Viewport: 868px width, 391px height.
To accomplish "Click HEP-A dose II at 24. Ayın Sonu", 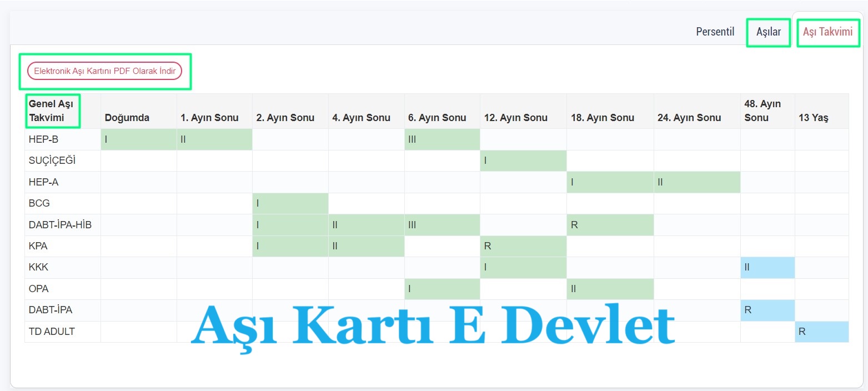I will point(697,182).
